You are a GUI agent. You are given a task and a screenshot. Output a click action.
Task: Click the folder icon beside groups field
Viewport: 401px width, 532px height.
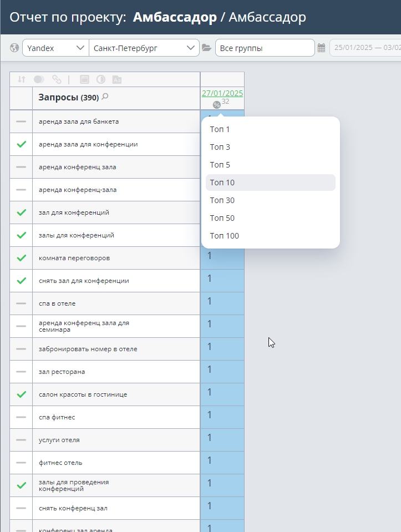207,48
